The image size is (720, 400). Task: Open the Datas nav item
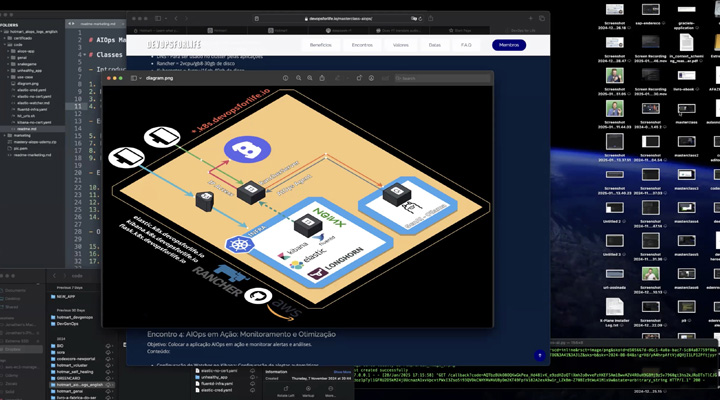tap(434, 45)
